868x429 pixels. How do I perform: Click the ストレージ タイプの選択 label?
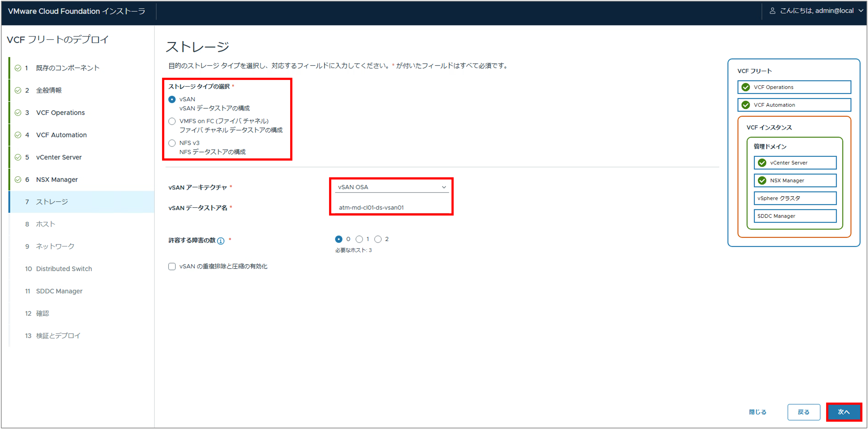coord(199,87)
